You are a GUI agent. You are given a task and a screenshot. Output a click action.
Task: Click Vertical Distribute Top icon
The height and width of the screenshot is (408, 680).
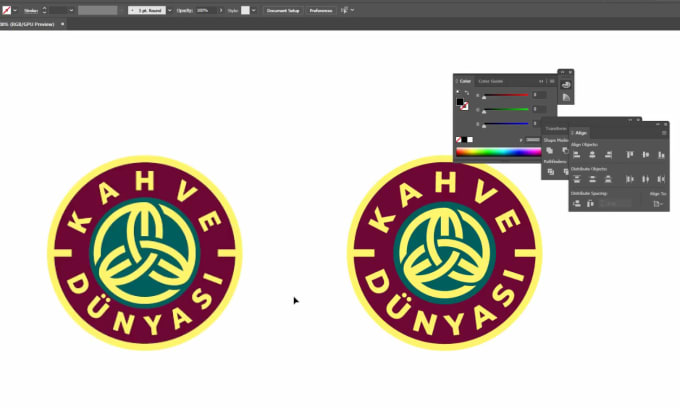pos(576,179)
